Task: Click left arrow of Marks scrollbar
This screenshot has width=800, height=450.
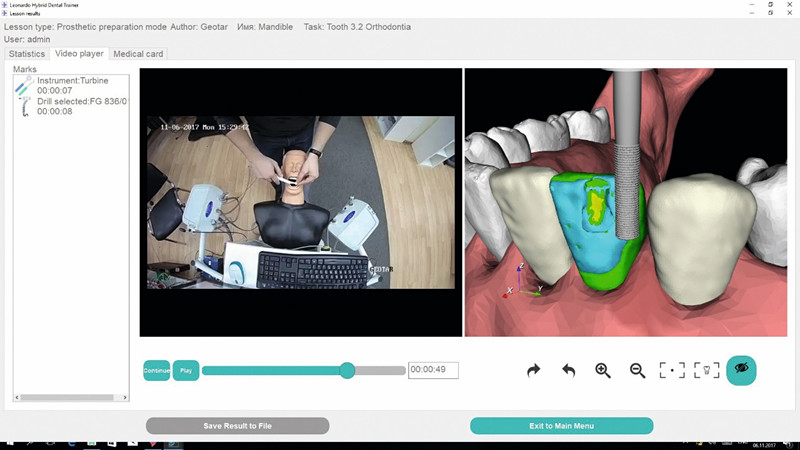Action: (17, 397)
